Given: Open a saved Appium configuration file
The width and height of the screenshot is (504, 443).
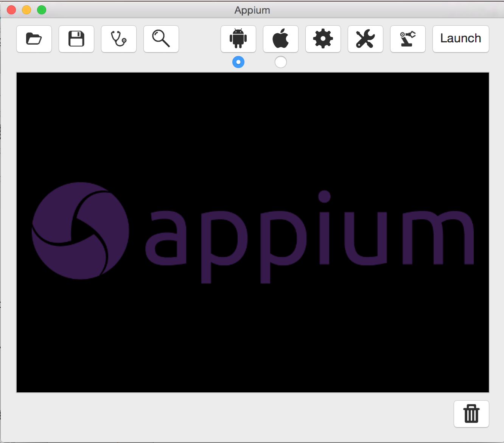Looking at the screenshot, I should tap(34, 39).
